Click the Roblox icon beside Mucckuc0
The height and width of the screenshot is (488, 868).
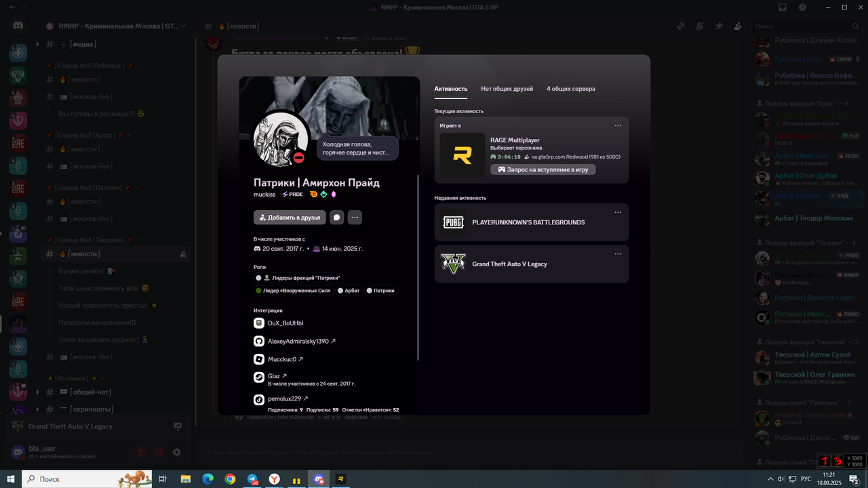click(x=259, y=359)
